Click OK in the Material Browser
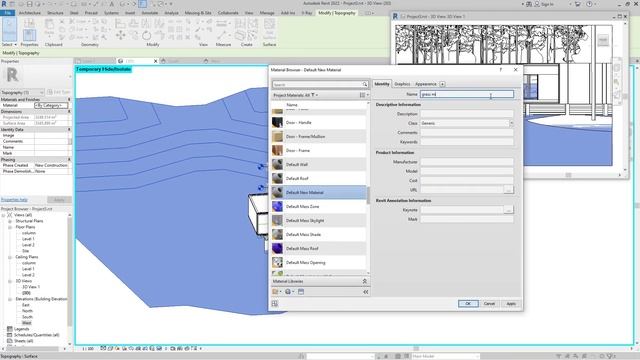 click(468, 304)
